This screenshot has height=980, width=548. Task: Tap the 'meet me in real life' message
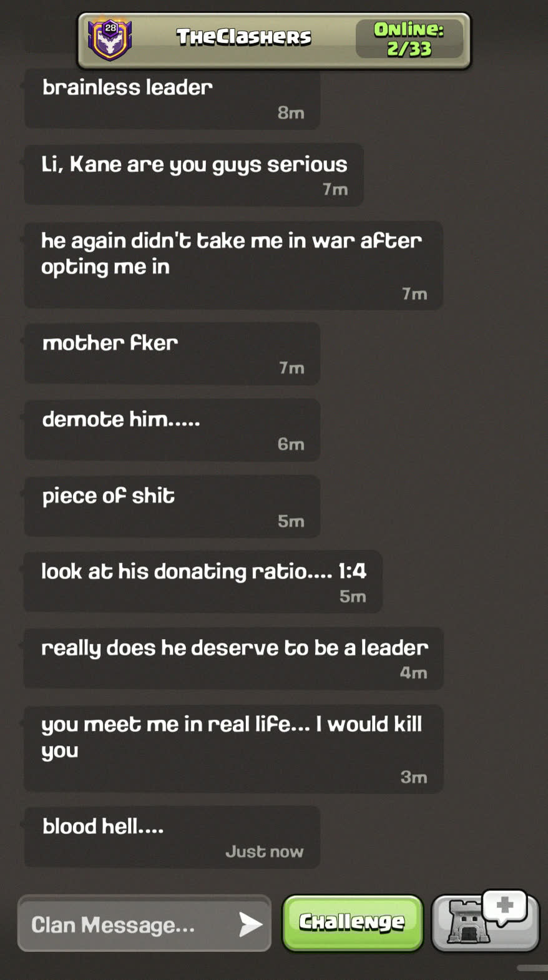point(233,748)
